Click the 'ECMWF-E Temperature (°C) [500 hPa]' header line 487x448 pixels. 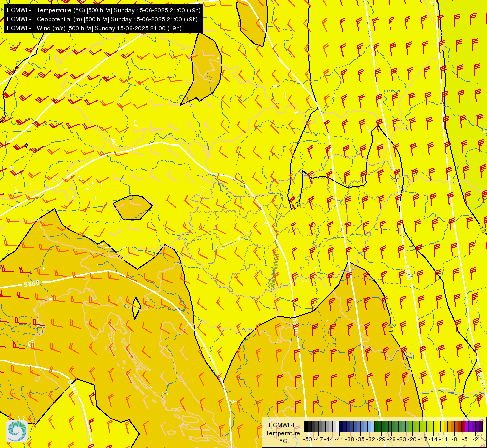[104, 10]
